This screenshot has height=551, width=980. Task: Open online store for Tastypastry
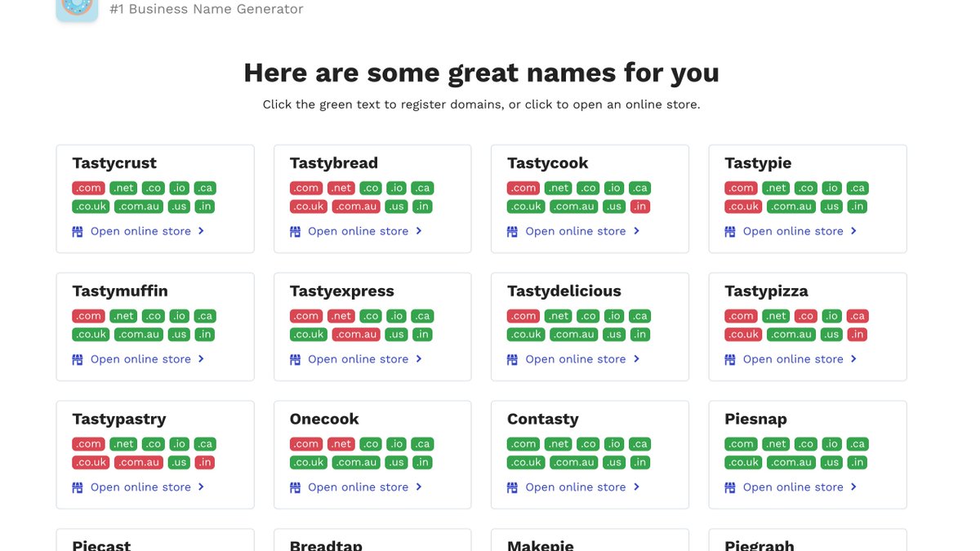pos(139,487)
